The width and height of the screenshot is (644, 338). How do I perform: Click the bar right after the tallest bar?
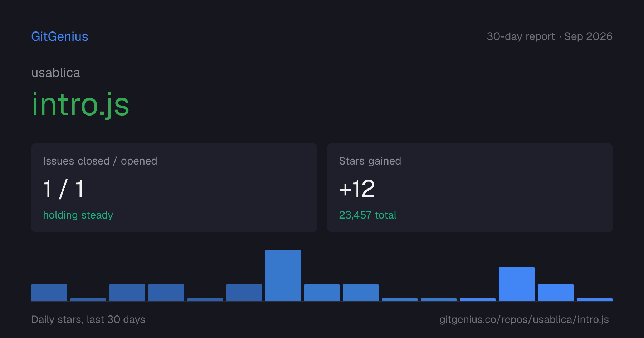click(x=322, y=293)
